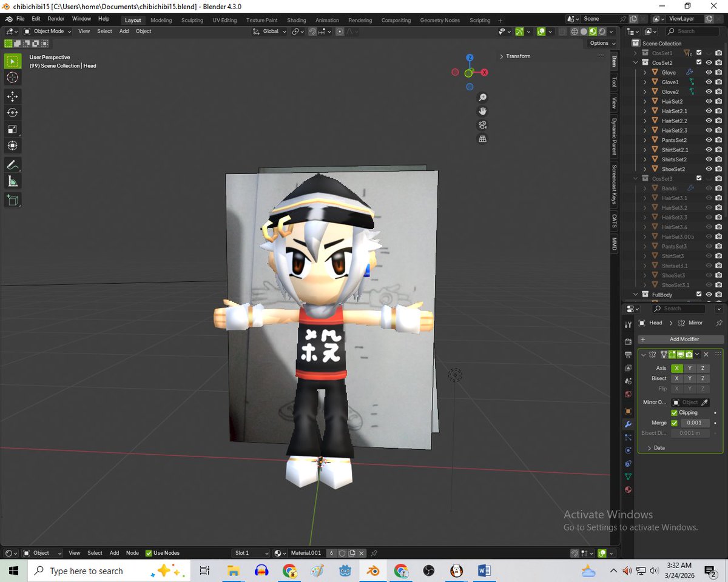Select the Rotate tool

(x=12, y=113)
